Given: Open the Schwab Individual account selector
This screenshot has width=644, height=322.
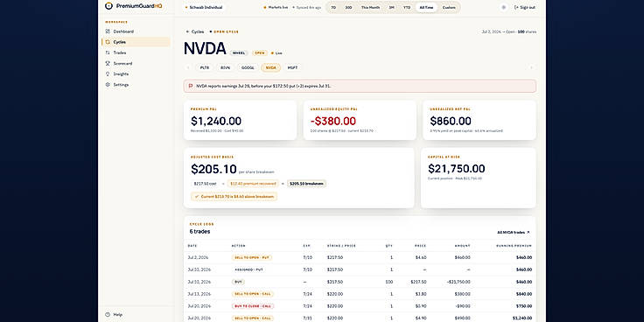Looking at the screenshot, I should [204, 7].
